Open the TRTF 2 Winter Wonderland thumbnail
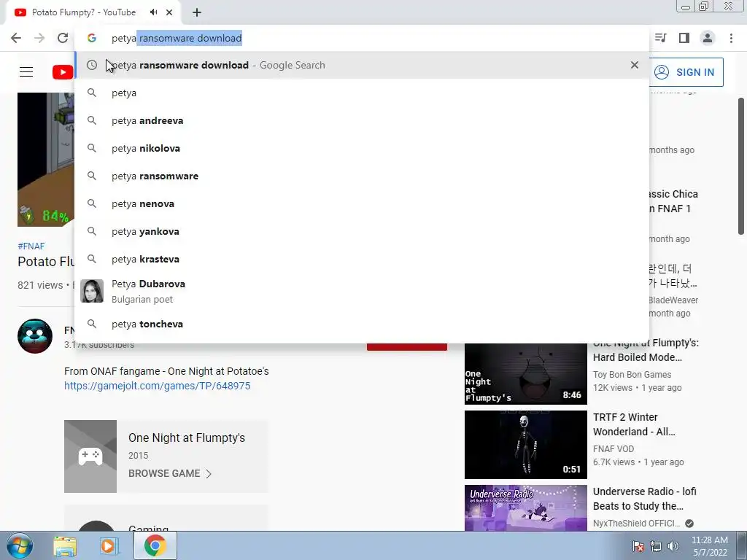Viewport: 747px width, 560px height. click(x=526, y=444)
